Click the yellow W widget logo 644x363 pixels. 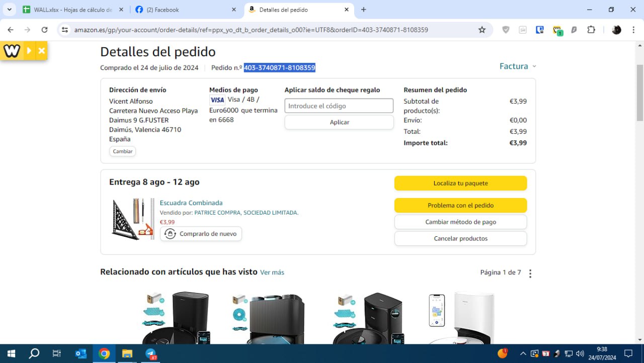click(12, 51)
